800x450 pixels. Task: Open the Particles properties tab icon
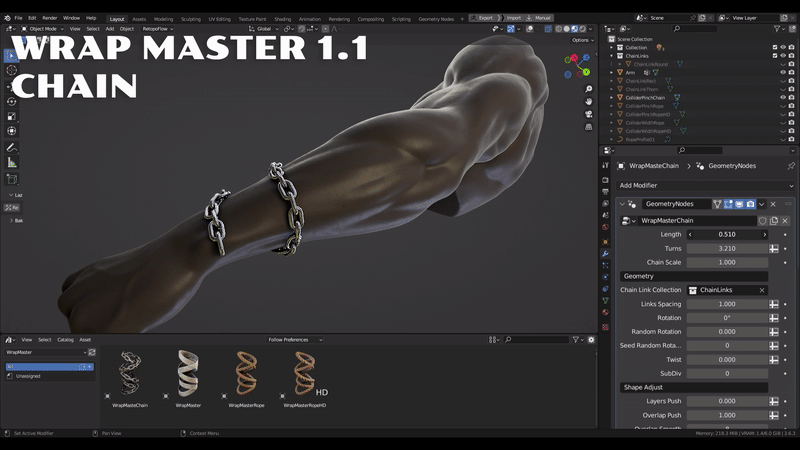click(605, 265)
